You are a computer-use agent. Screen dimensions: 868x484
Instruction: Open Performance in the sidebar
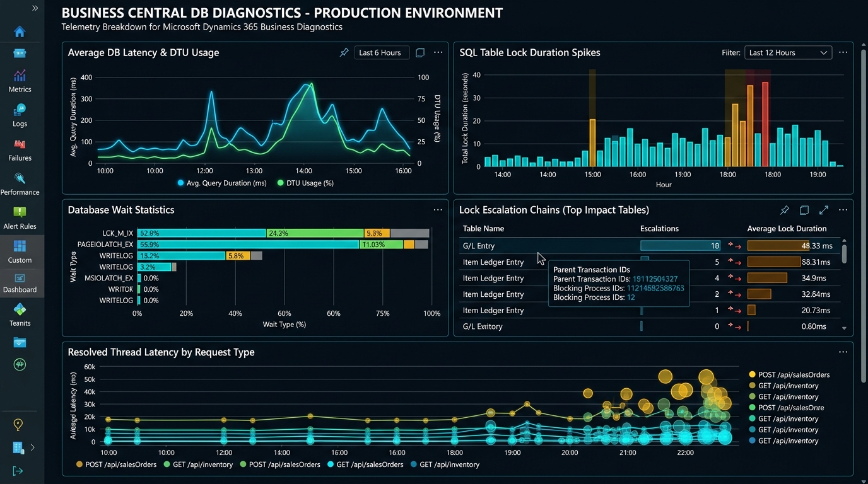click(x=20, y=184)
